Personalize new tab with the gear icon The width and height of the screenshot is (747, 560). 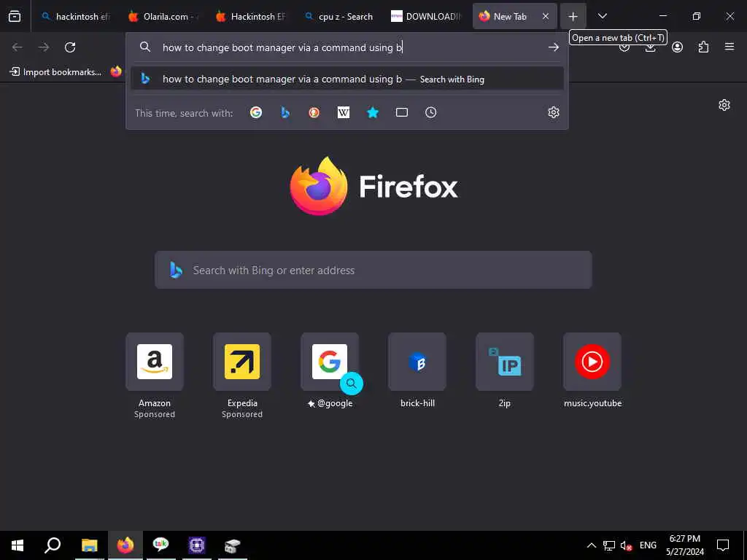coord(724,105)
